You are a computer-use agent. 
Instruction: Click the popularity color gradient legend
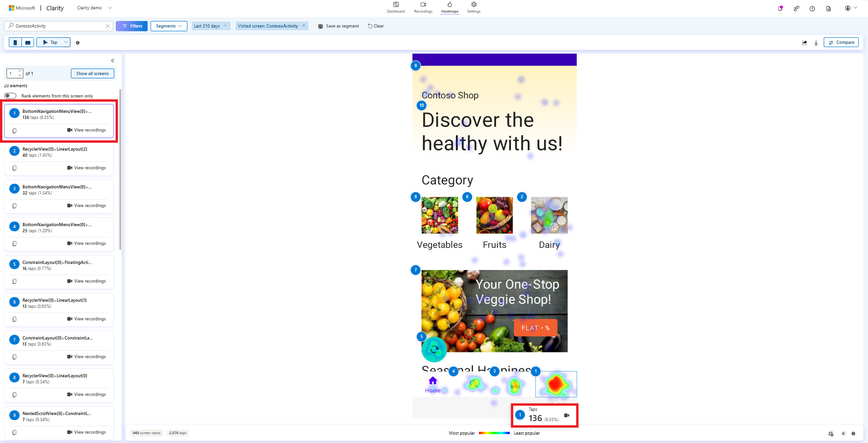tap(494, 433)
